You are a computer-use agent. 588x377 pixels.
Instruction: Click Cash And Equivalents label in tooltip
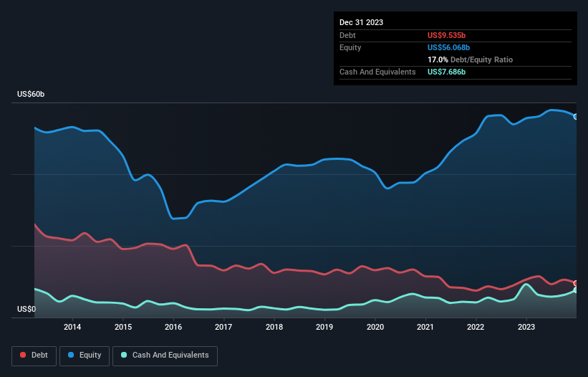pyautogui.click(x=377, y=72)
